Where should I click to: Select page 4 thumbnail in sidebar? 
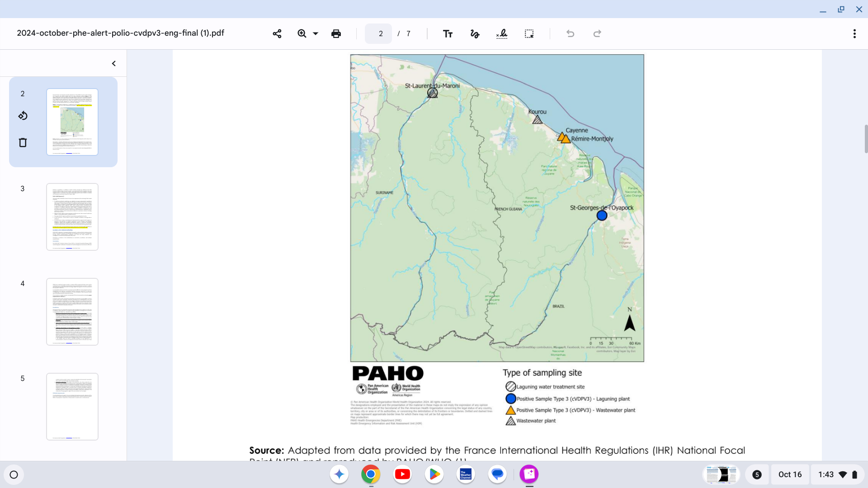pos(72,312)
